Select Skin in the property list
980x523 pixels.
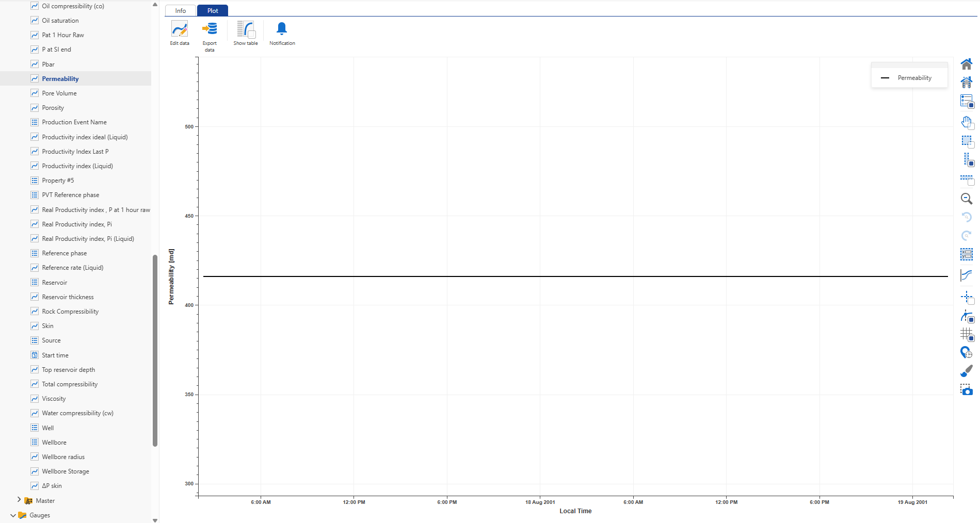click(47, 326)
